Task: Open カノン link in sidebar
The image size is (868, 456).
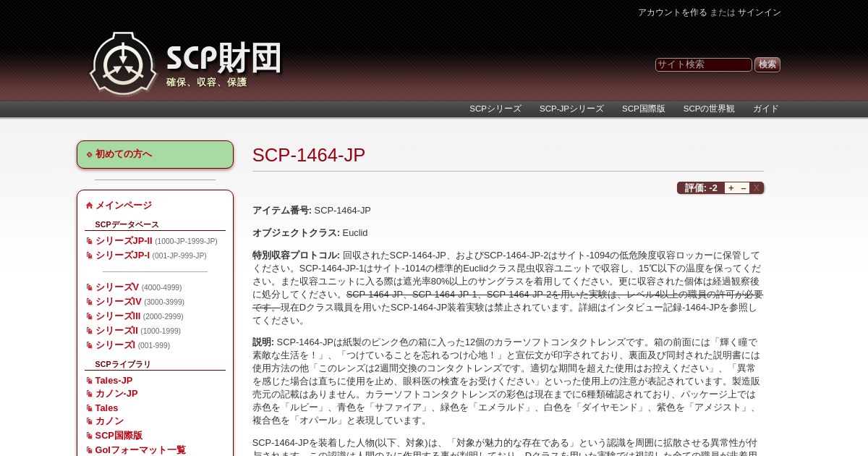Action: click(109, 421)
